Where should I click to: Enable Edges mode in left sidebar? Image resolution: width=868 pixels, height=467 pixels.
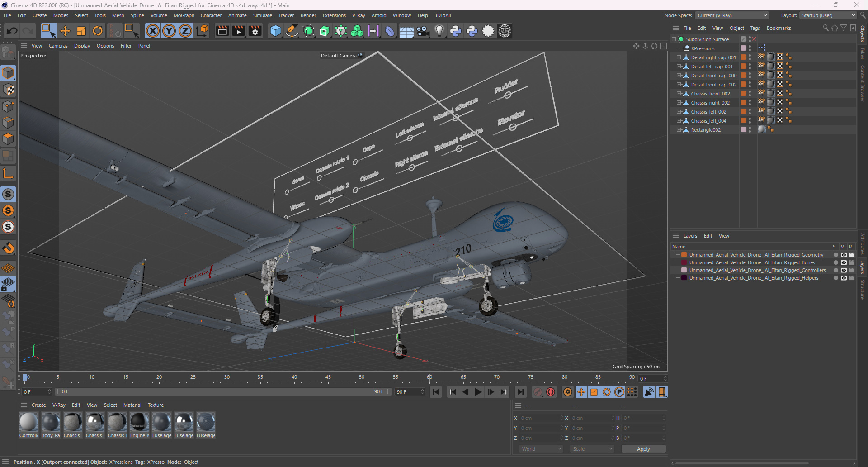tap(8, 123)
